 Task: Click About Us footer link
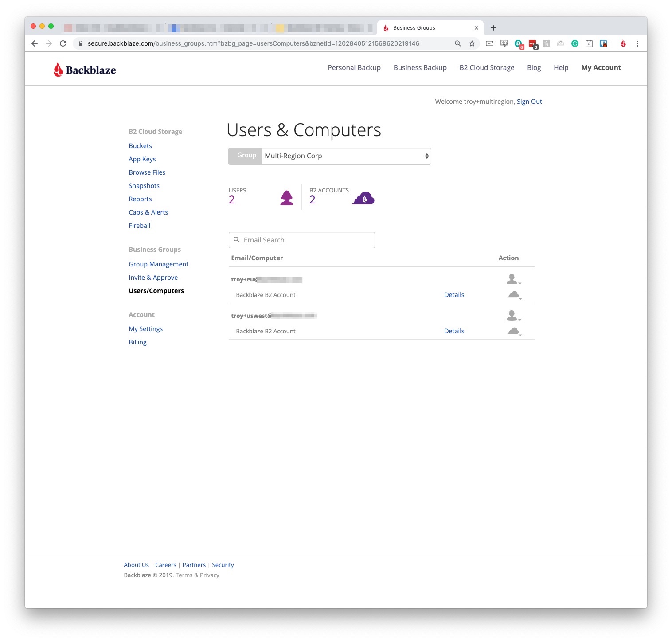coord(137,565)
